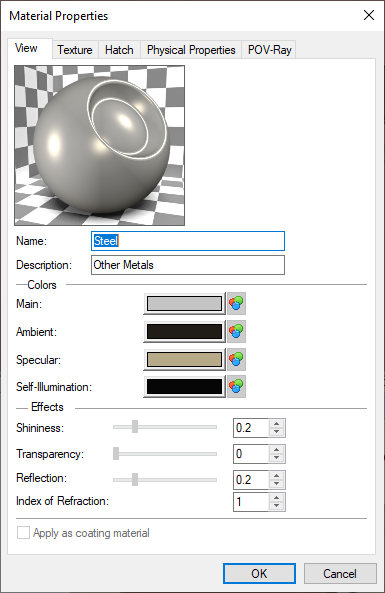Open color picker icon for Ambient color
The height and width of the screenshot is (593, 385).
coord(236,331)
